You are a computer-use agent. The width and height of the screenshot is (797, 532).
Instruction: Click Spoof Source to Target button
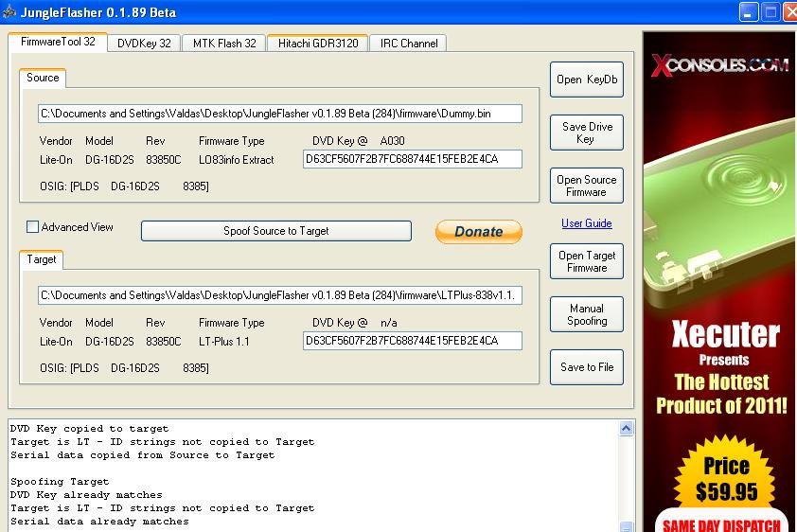point(275,231)
